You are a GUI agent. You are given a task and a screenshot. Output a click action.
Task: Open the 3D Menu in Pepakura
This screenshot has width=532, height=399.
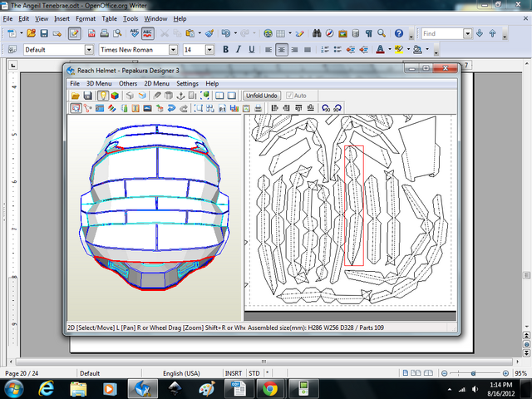(99, 83)
